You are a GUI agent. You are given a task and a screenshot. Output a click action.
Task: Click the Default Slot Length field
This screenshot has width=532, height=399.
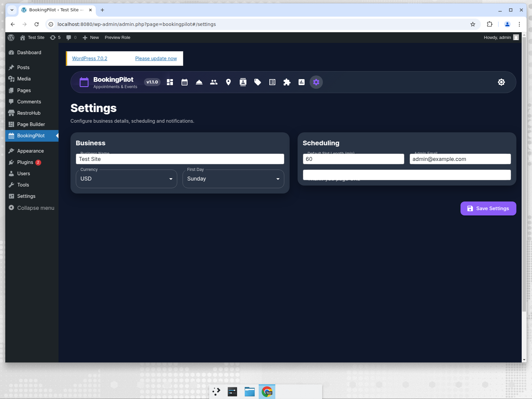coord(353,159)
